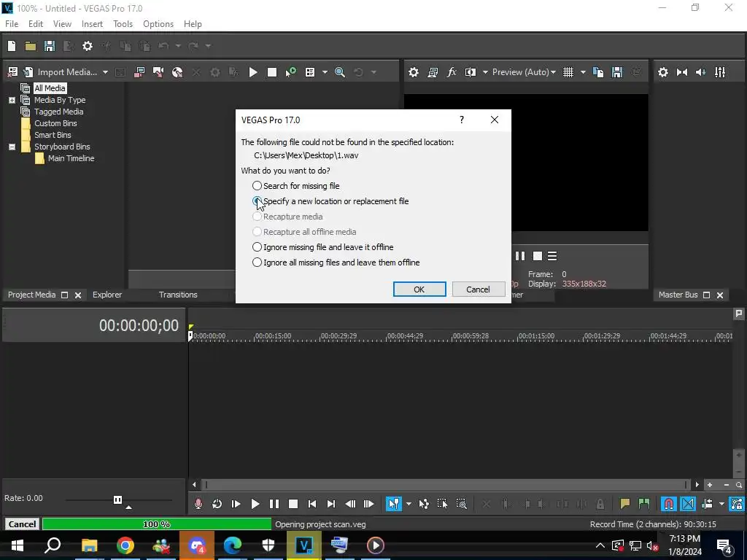747x560 pixels.
Task: Click the Import Media button
Action: [66, 72]
